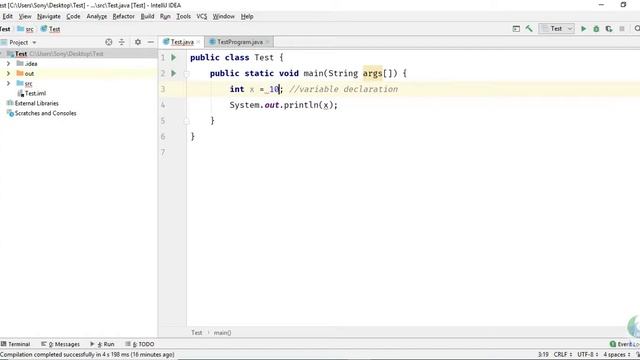Click run gutter icon on line 2
Viewport: 640px width, 360px height.
click(173, 73)
